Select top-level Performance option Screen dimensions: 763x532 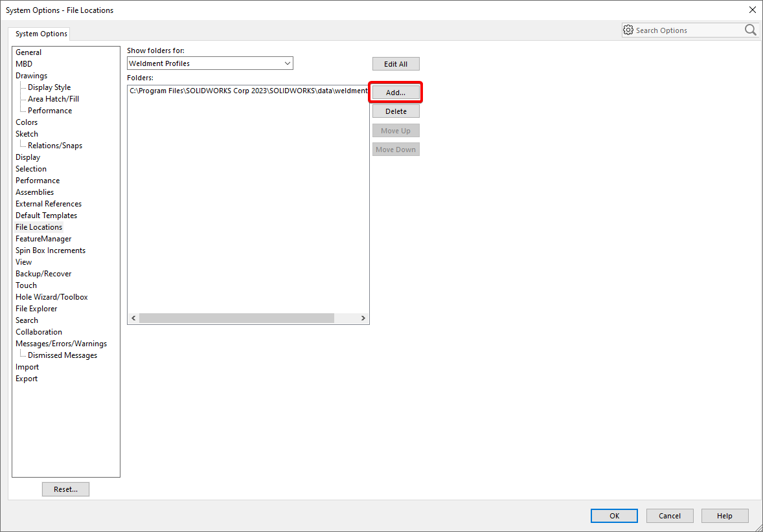pos(38,181)
